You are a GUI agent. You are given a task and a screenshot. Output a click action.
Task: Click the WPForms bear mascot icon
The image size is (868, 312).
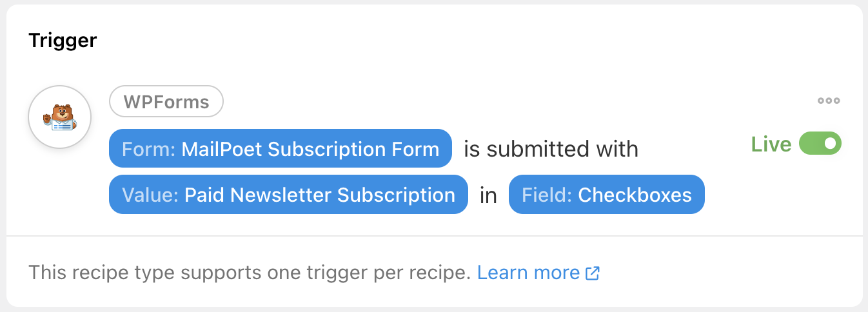(x=60, y=117)
